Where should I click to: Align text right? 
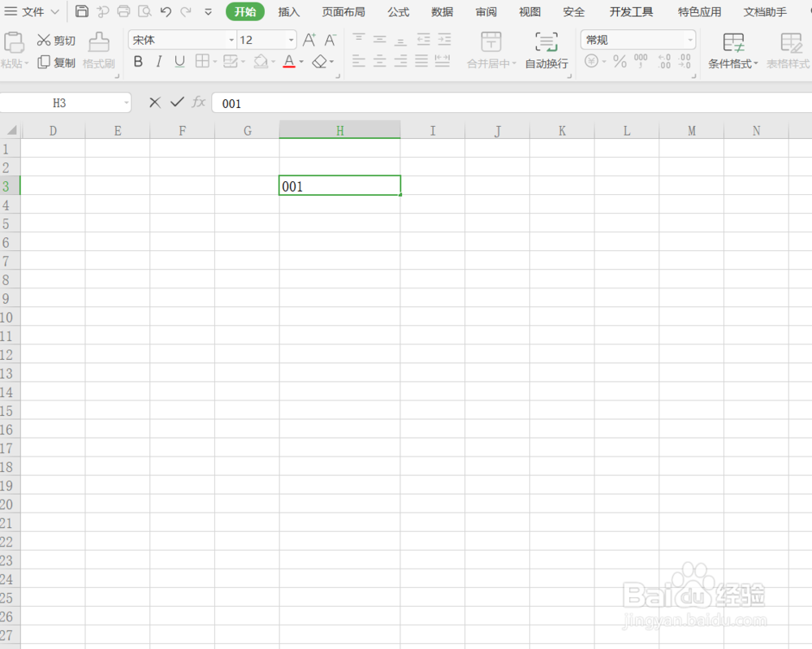tap(400, 61)
